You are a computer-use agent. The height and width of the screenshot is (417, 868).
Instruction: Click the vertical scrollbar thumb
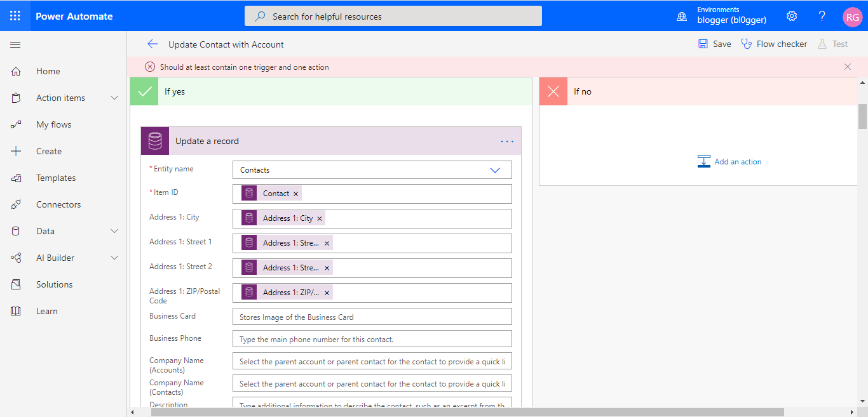[862, 117]
